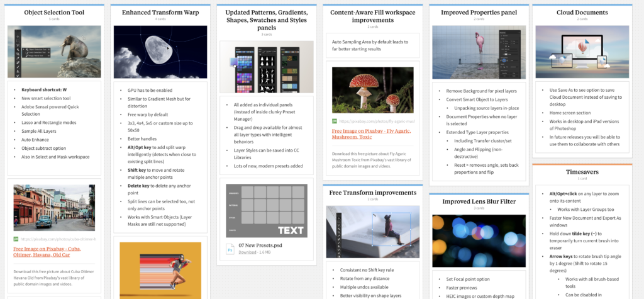The image size is (644, 299).
Task: Click the 'GPU has to be enabled' bullet
Action: (150, 90)
